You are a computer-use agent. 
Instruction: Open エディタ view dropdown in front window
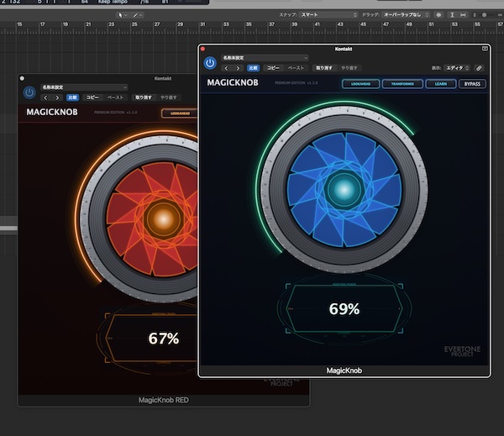coord(457,68)
